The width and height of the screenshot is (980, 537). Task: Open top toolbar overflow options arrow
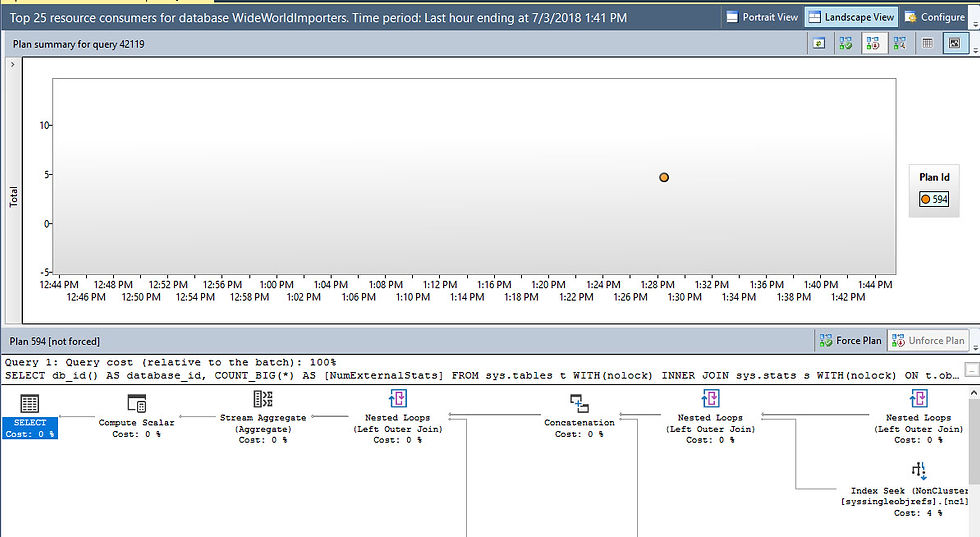[975, 24]
